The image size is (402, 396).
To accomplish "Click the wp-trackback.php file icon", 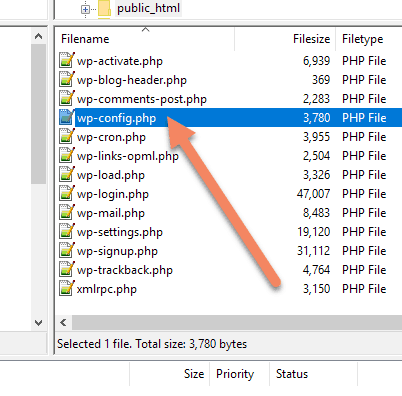I will [67, 269].
